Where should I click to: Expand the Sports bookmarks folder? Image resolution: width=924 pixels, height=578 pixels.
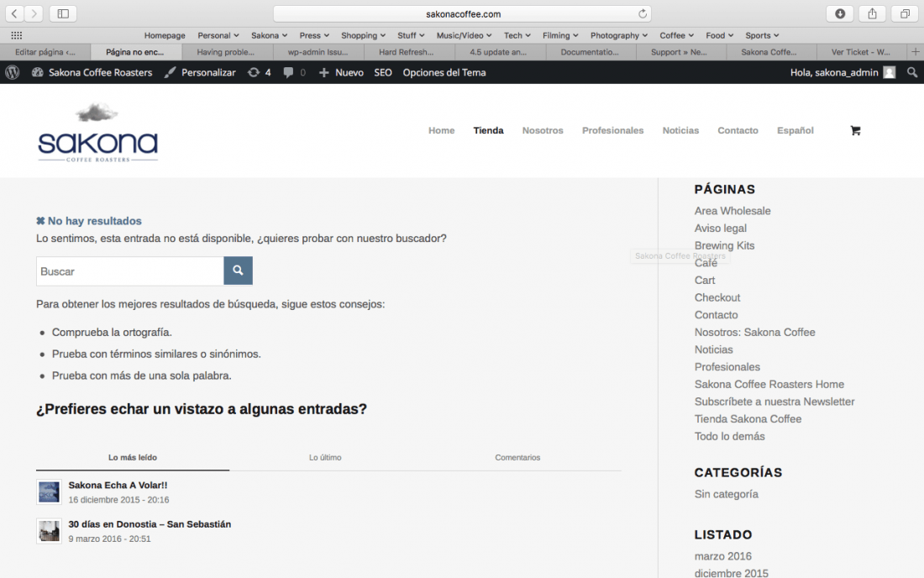click(x=762, y=35)
